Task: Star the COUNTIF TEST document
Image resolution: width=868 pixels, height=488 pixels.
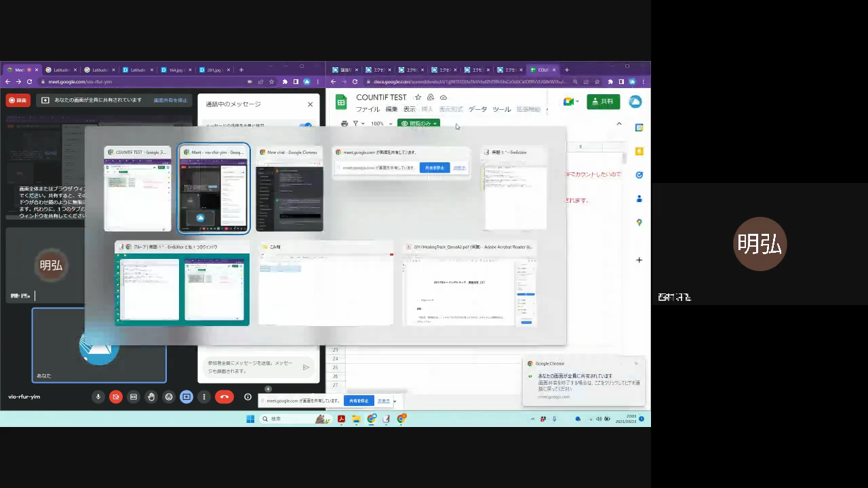Action: 418,98
